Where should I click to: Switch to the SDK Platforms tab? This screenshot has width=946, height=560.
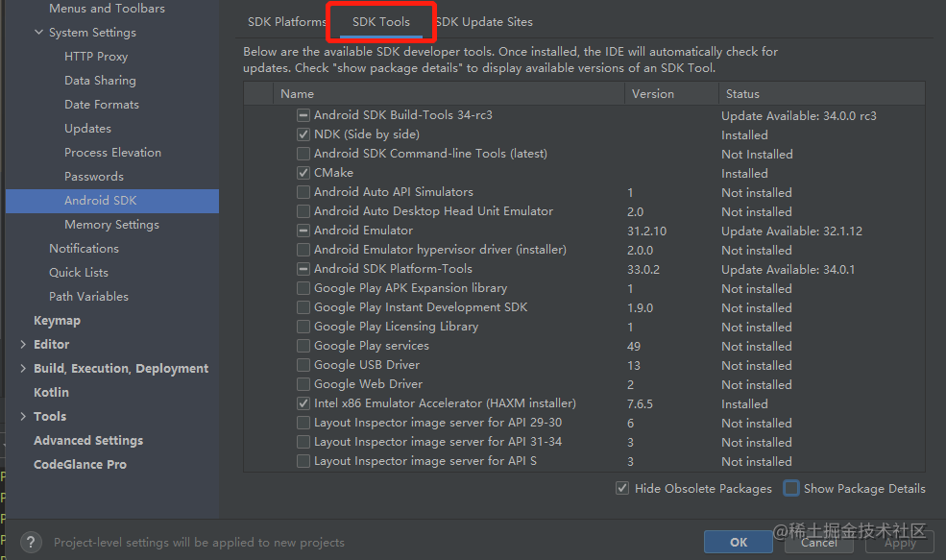(x=285, y=22)
